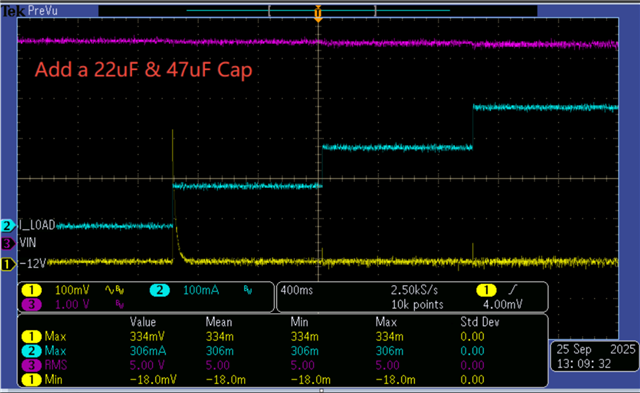Image resolution: width=640 pixels, height=393 pixels.
Task: Click the 334mV Max value
Action: pyautogui.click(x=147, y=337)
